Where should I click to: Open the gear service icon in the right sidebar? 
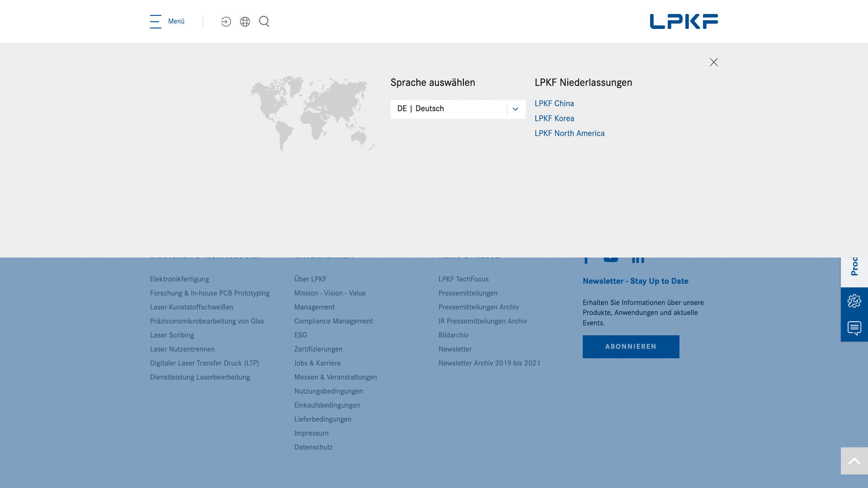tap(854, 300)
